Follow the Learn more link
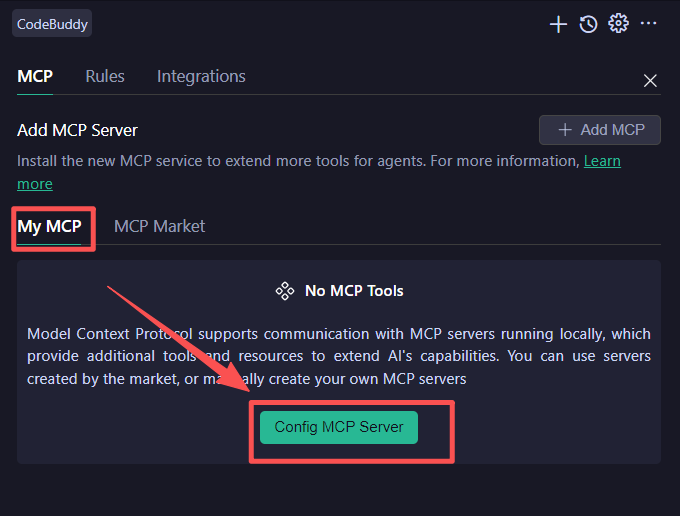Viewport: 680px width, 516px height. pos(602,161)
